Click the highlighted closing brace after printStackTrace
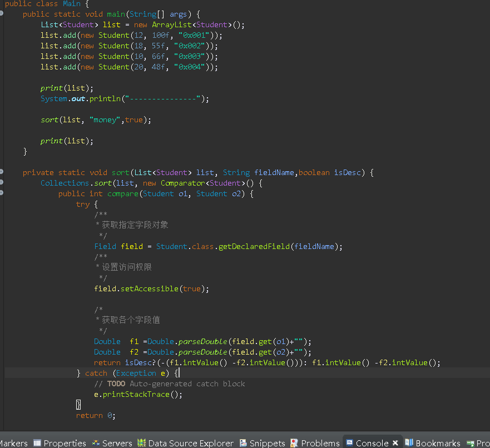490x448 pixels. coord(78,405)
